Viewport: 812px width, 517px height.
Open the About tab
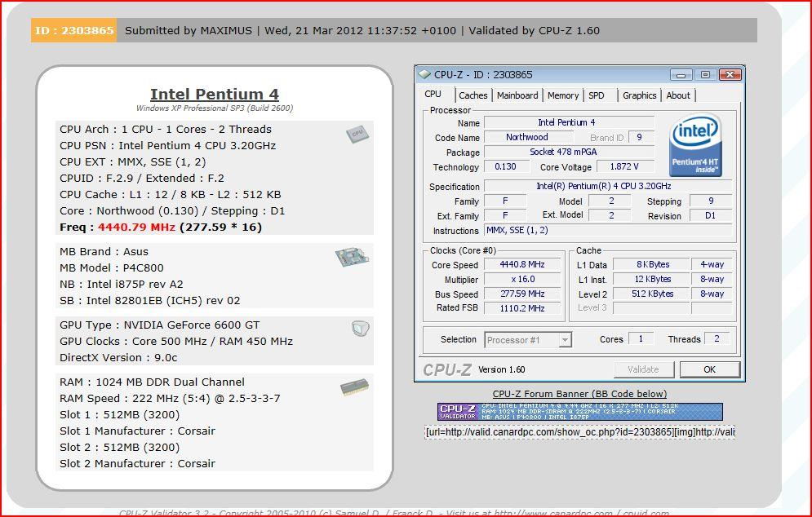678,95
